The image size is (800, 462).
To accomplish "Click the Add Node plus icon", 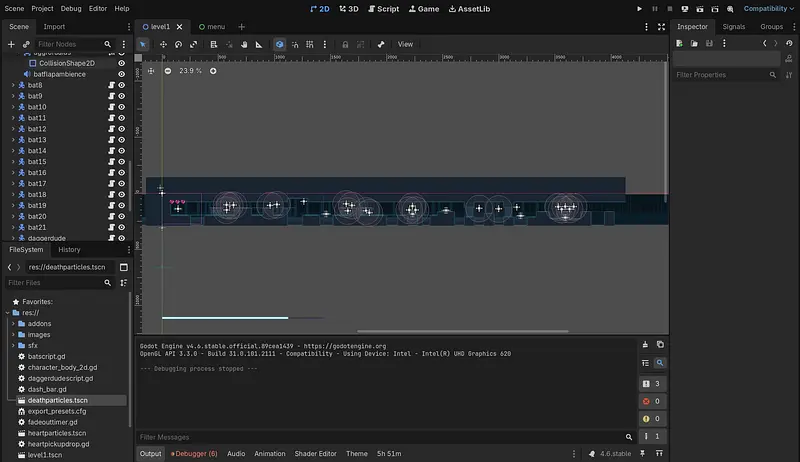I will click(x=11, y=44).
